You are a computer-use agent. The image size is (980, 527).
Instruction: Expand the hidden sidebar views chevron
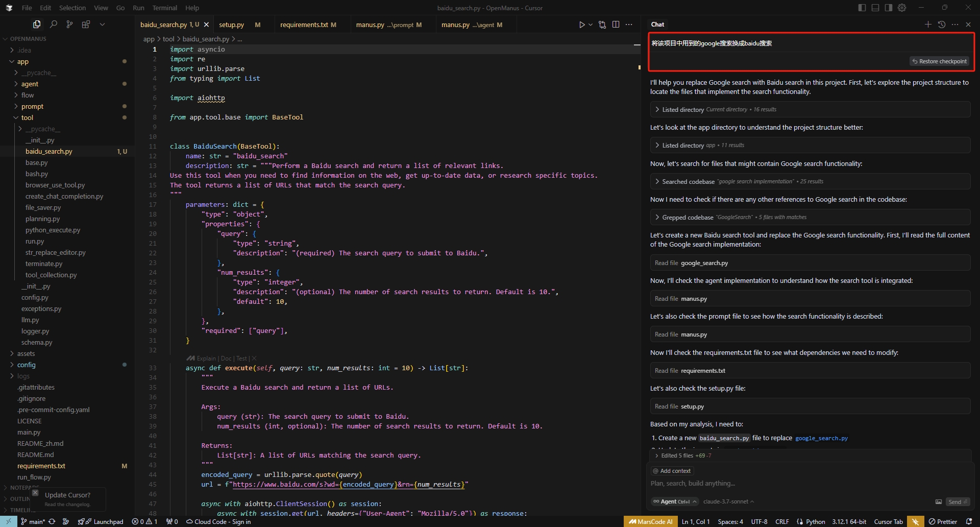[x=102, y=24]
